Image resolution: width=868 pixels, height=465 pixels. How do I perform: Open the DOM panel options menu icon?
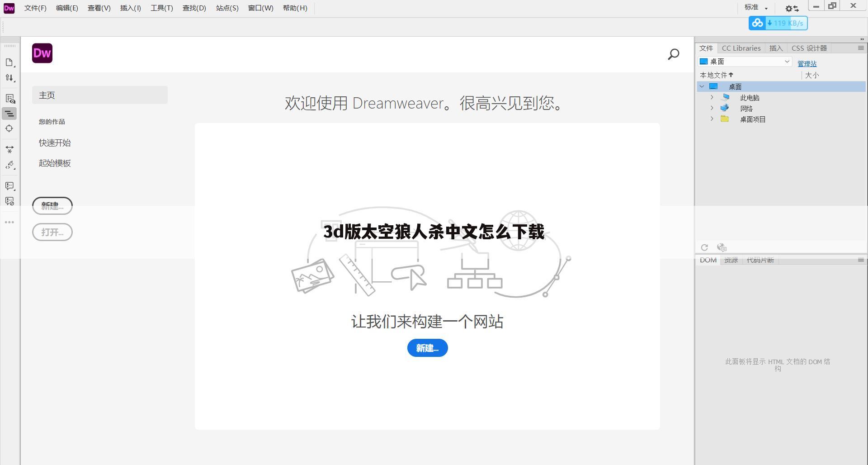(x=861, y=260)
